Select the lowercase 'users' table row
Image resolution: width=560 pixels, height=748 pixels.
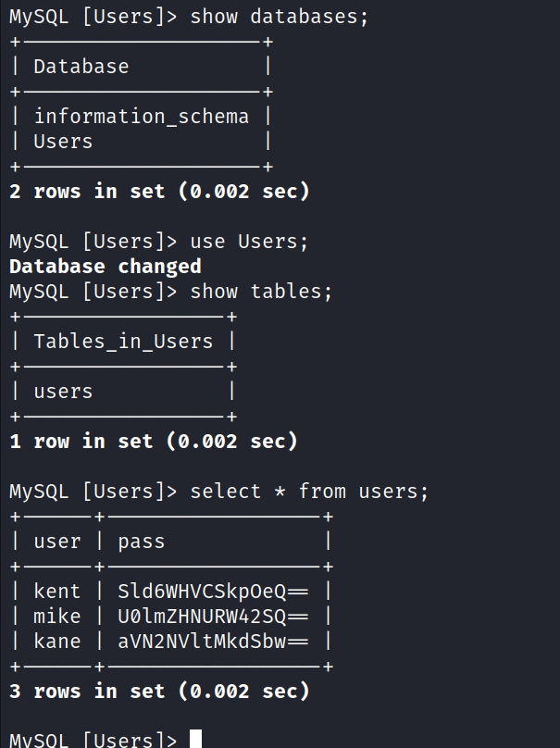63,392
